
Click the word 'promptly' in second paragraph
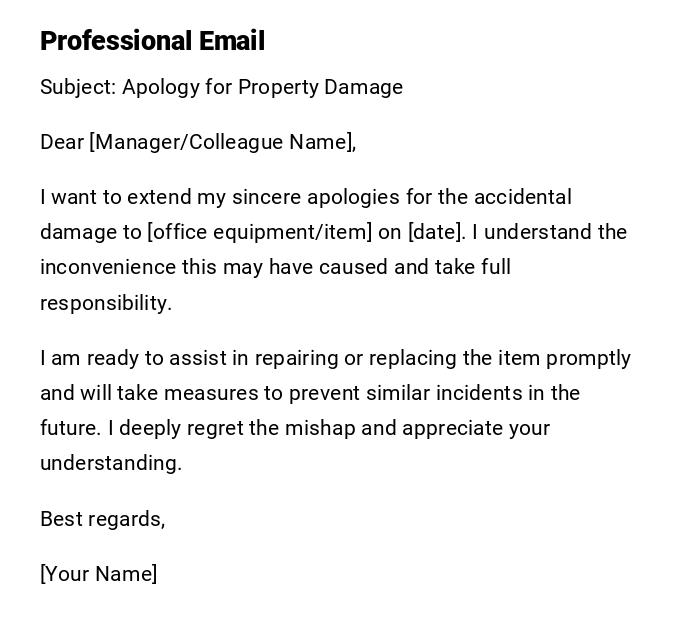point(590,358)
